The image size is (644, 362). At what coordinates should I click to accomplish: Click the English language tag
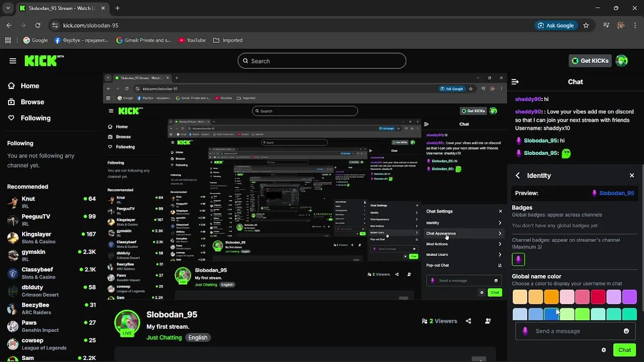pos(198,337)
